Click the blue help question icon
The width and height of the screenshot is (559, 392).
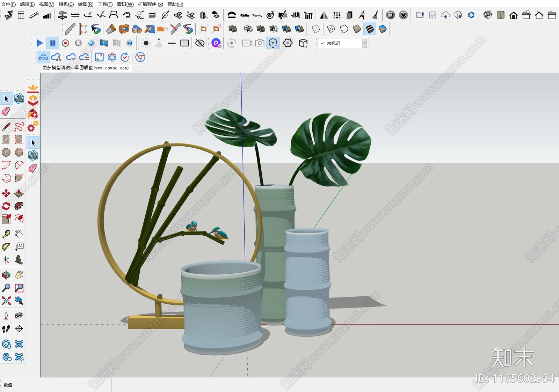click(x=130, y=43)
